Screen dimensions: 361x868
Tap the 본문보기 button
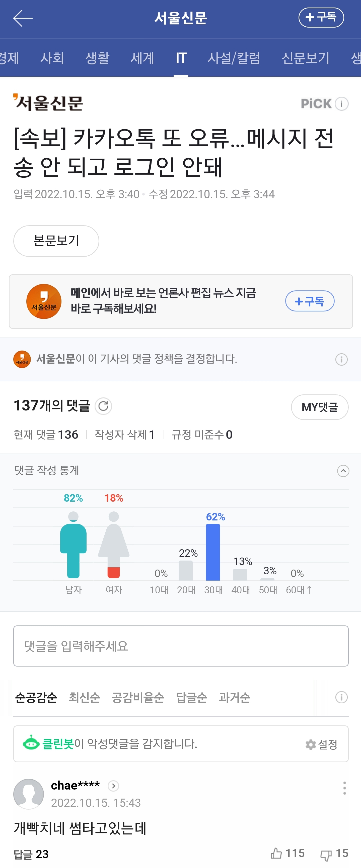point(56,241)
